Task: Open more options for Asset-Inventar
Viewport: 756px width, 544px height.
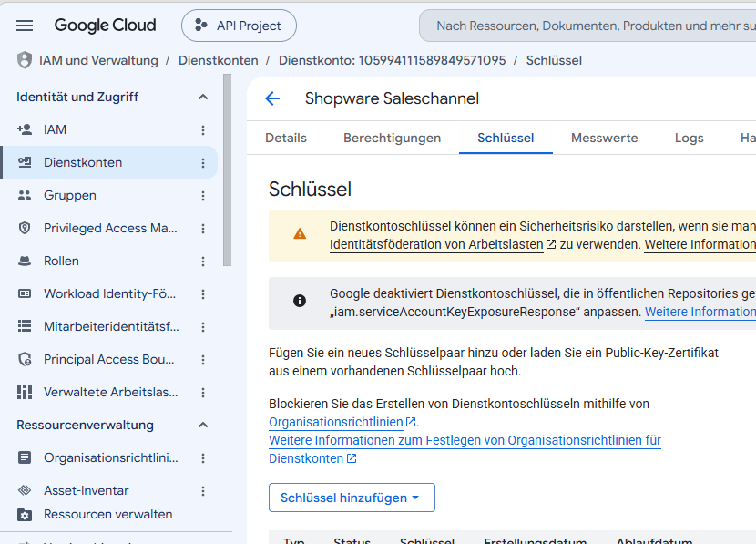Action: click(x=203, y=490)
